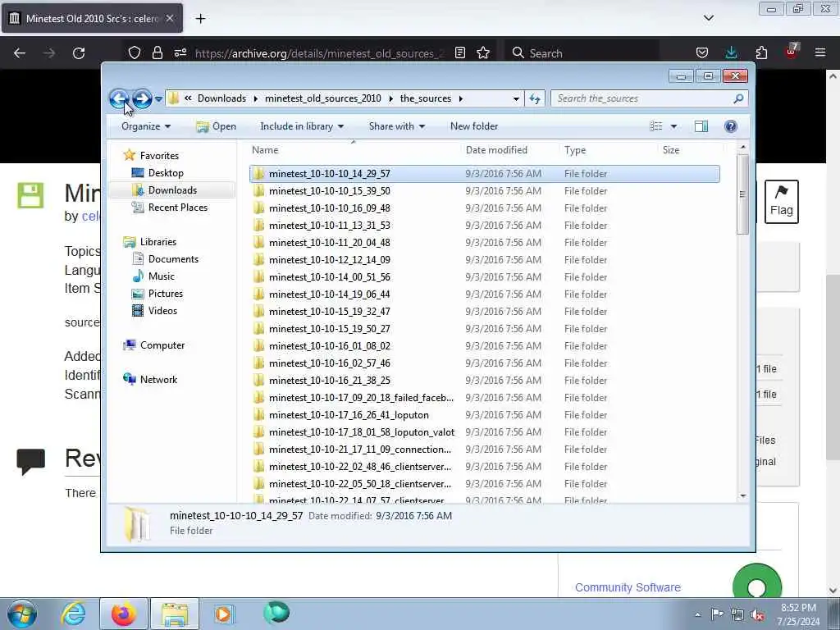Launch Internet Explorer from taskbar
This screenshot has height=630, width=840.
click(73, 614)
